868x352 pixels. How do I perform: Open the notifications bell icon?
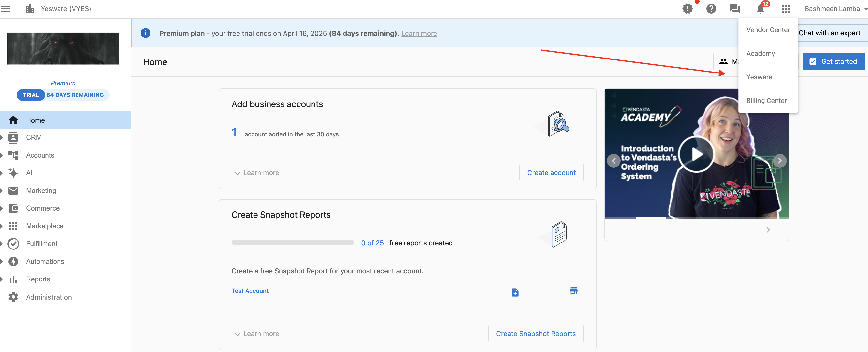tap(760, 9)
